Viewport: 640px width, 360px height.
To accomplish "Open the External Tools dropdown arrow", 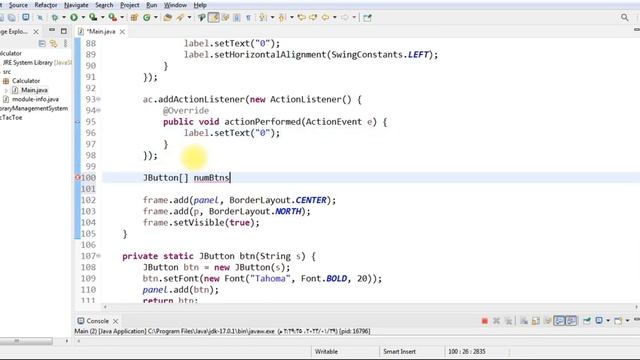I will click(x=122, y=18).
